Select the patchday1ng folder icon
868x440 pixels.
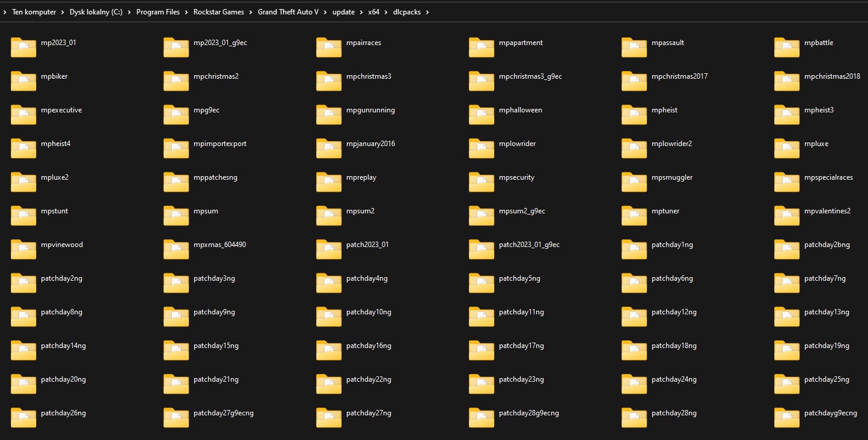coord(634,249)
